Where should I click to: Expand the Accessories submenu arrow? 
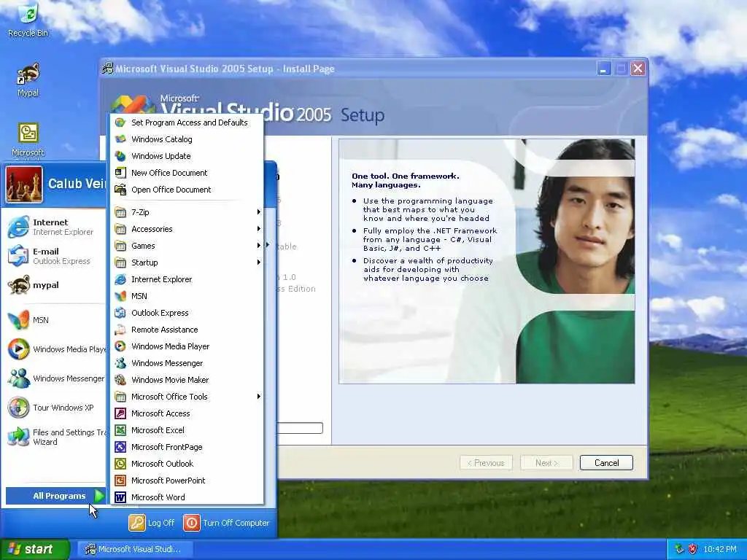pos(259,228)
